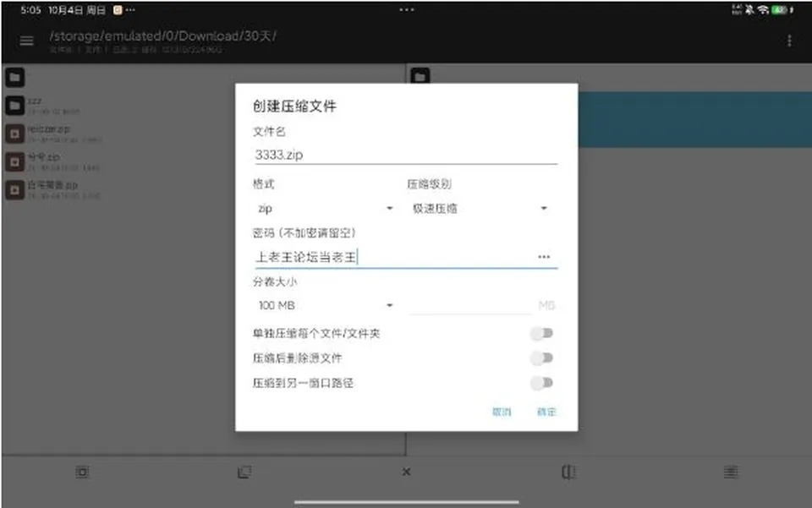This screenshot has height=508, width=812.
Task: Click the dialog title 创建压缩文件
Action: 294,106
